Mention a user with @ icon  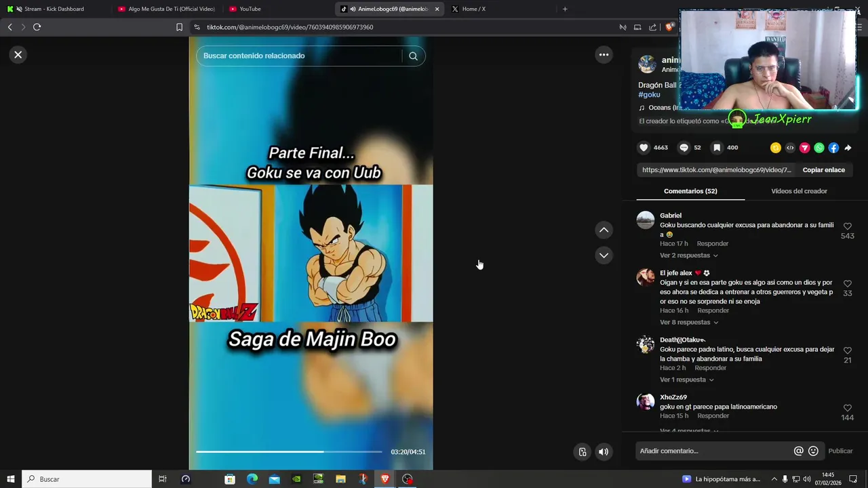pos(799,451)
